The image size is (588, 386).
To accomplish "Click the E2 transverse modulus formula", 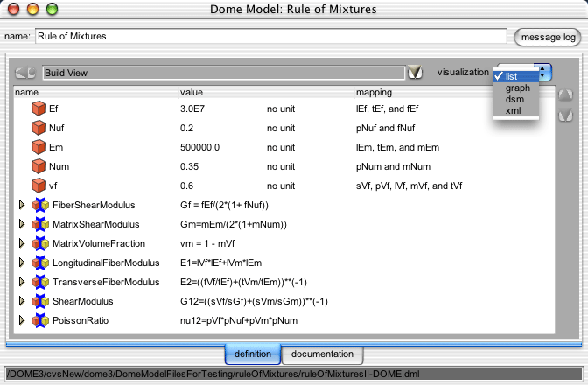I will tap(243, 282).
